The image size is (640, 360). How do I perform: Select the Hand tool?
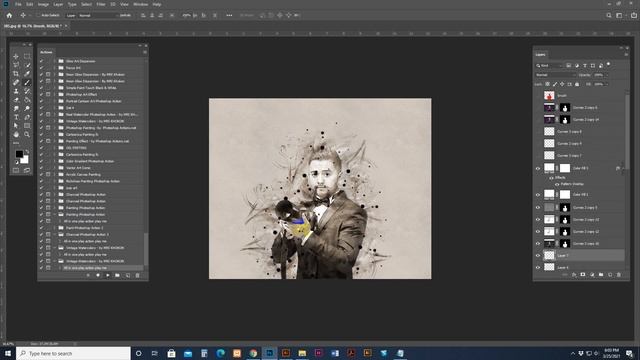(16, 134)
